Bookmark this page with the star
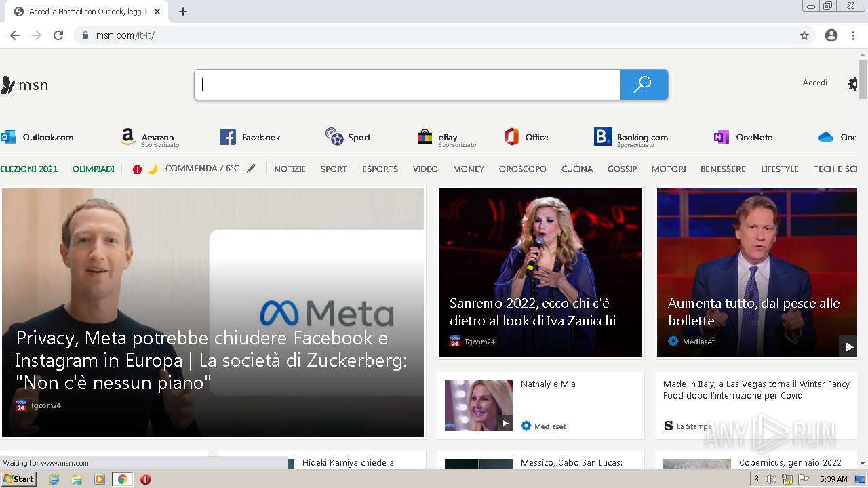 coord(804,35)
